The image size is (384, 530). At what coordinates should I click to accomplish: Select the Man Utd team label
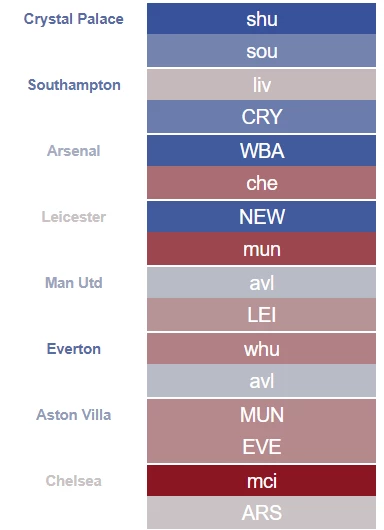pos(73,283)
